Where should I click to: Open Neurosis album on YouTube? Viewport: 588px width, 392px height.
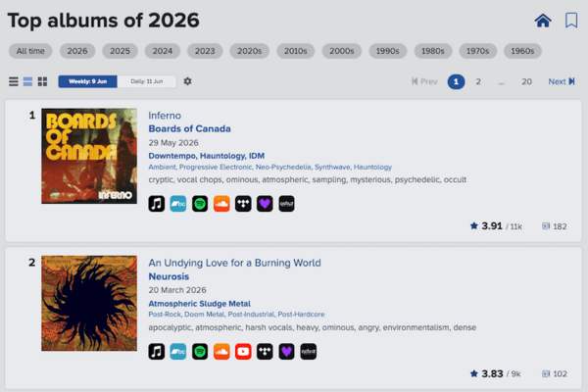click(x=243, y=352)
